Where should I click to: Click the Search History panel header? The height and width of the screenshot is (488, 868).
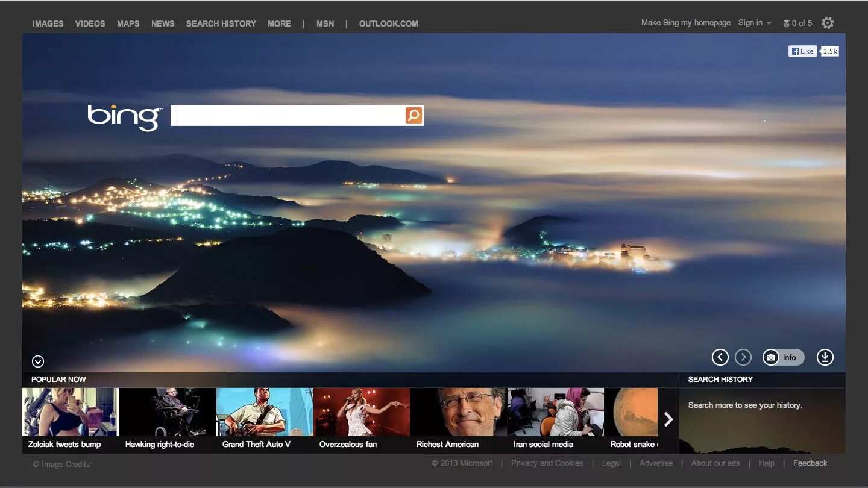pos(720,380)
